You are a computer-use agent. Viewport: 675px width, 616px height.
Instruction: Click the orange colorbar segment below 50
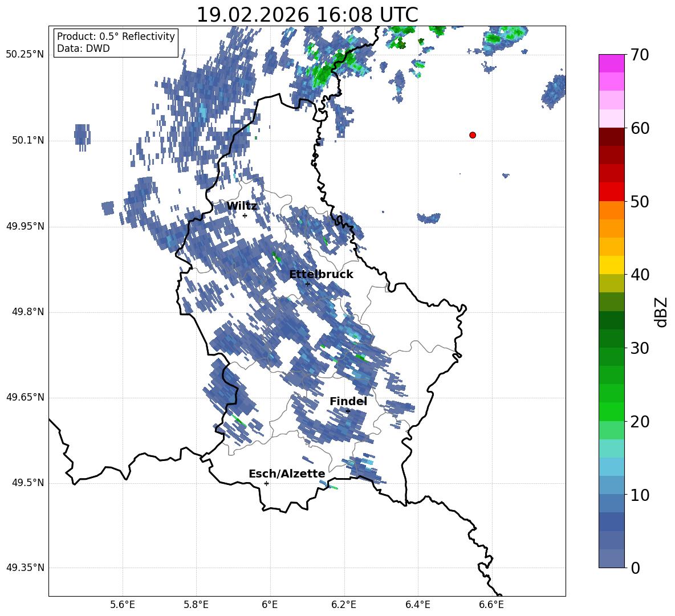pos(611,210)
